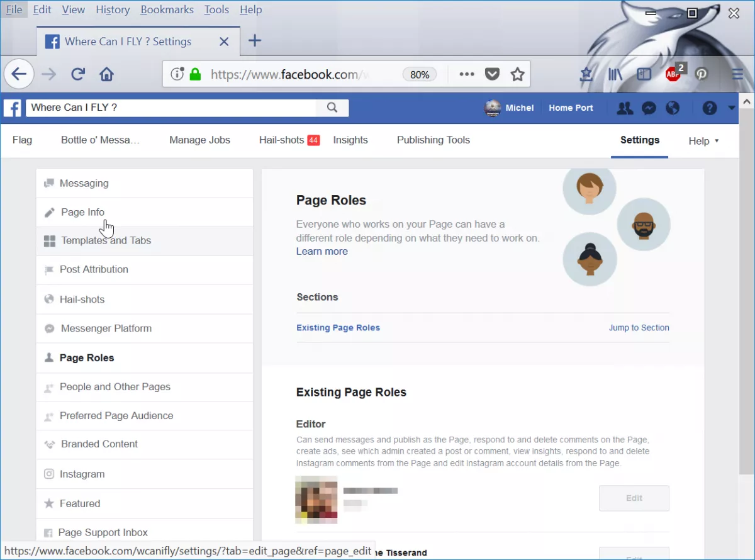The height and width of the screenshot is (560, 755).
Task: Click in the Facebook search field
Action: pos(171,108)
